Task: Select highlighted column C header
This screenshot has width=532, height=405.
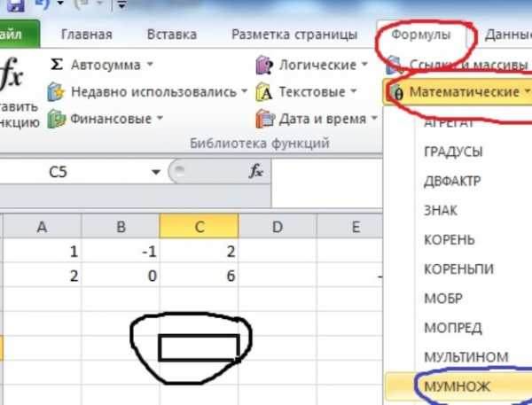Action: pyautogui.click(x=199, y=226)
